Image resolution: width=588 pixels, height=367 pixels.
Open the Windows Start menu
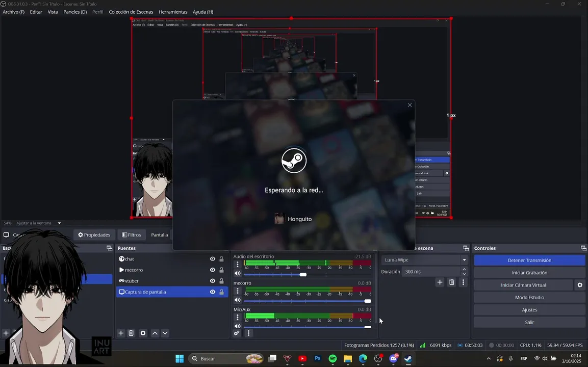tap(180, 359)
